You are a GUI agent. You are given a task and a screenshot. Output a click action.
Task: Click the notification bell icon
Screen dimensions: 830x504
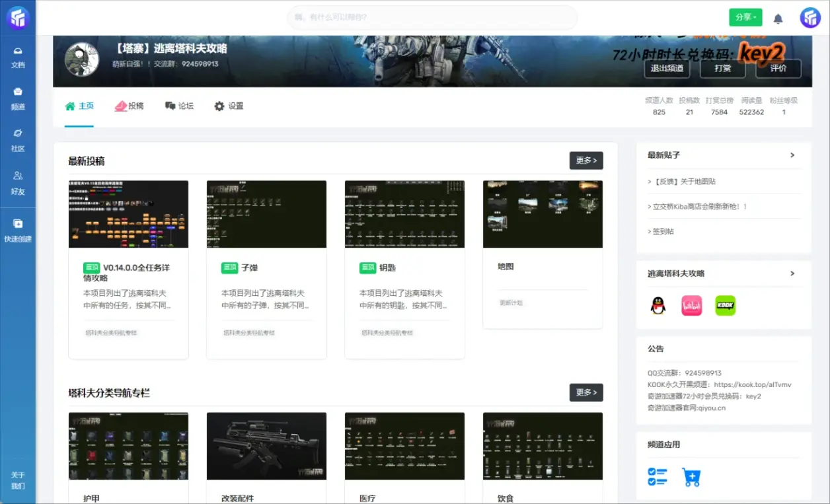[x=778, y=18]
